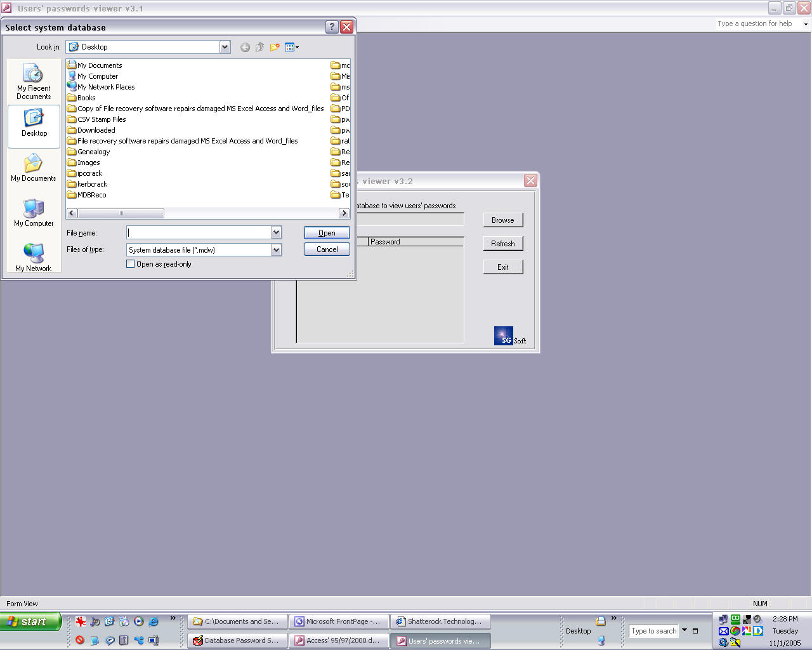The image size is (812, 650).
Task: Click the dialog Help question mark button
Action: 332,27
